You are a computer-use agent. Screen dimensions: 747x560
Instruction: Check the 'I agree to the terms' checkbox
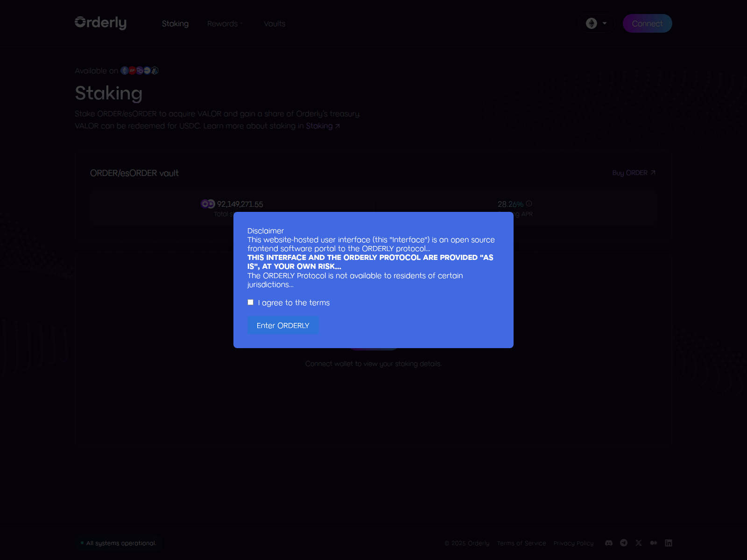coord(251,302)
